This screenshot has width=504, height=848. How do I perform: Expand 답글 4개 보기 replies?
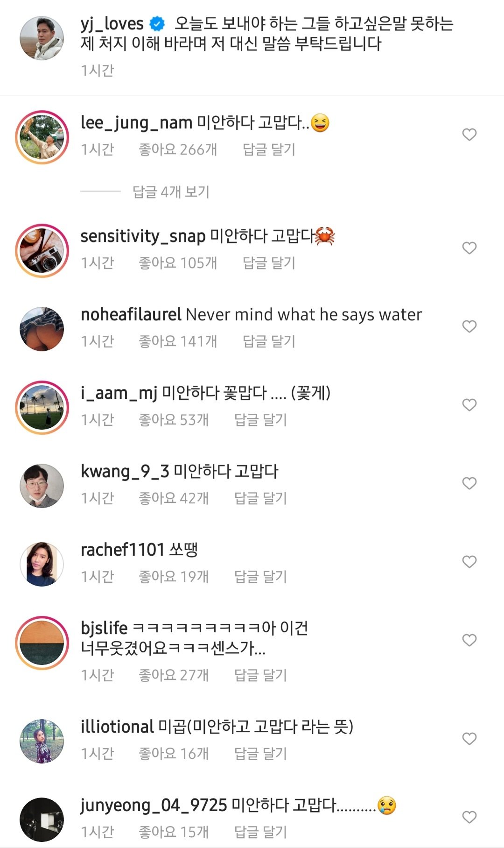pyautogui.click(x=171, y=191)
